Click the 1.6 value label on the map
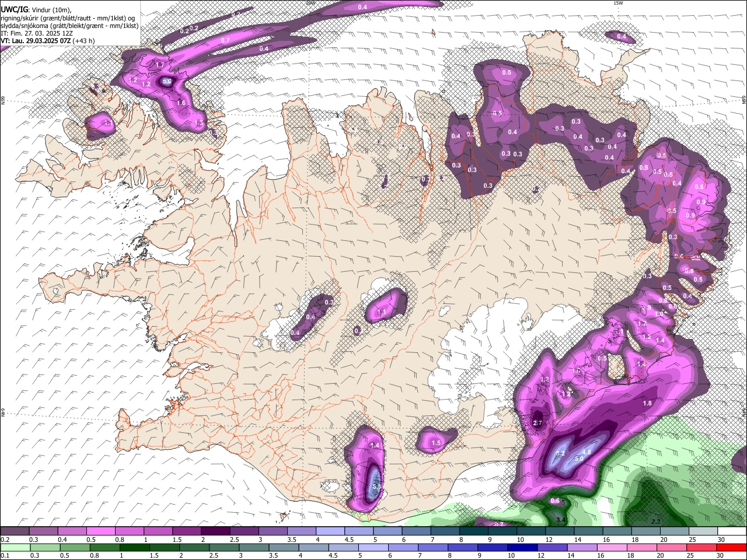Screen dimensions: 747x560 (181, 103)
